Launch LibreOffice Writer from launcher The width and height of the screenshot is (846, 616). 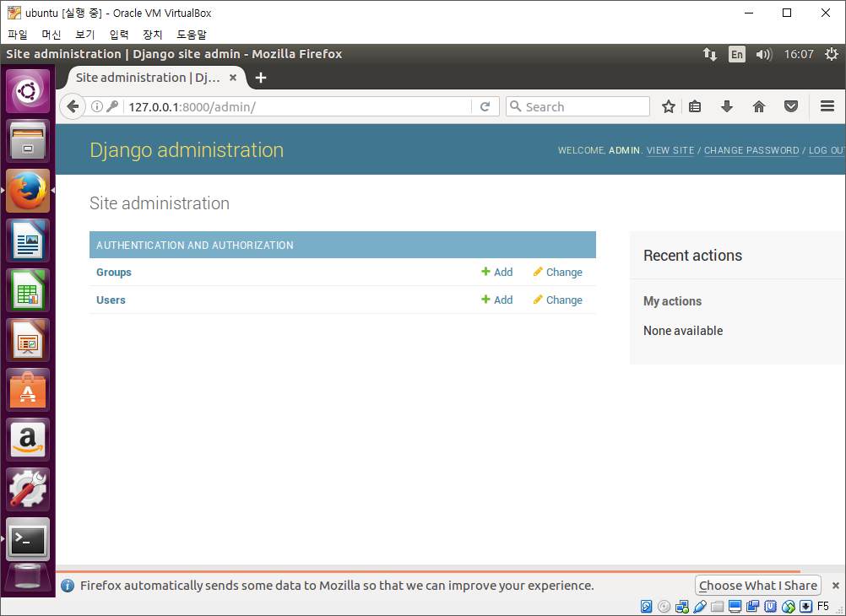pos(28,240)
